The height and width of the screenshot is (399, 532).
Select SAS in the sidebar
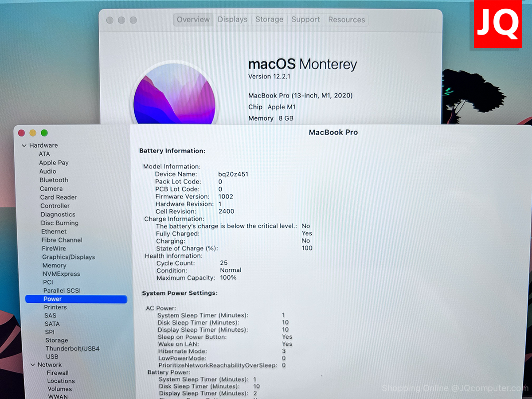coord(50,316)
